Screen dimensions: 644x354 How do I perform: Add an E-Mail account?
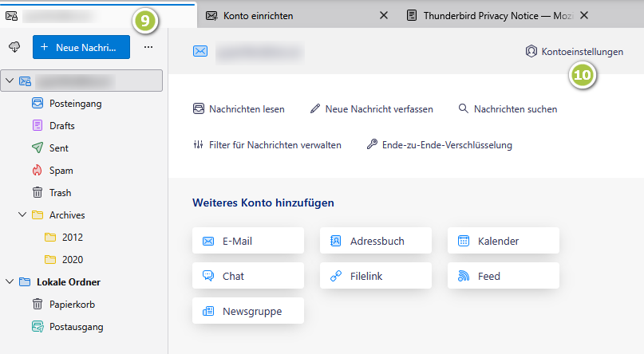(248, 241)
